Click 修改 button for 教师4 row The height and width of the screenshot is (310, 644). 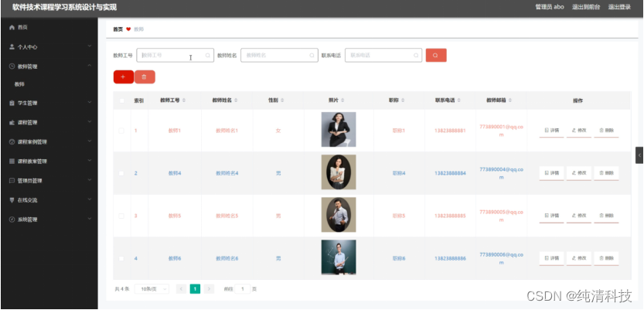579,173
